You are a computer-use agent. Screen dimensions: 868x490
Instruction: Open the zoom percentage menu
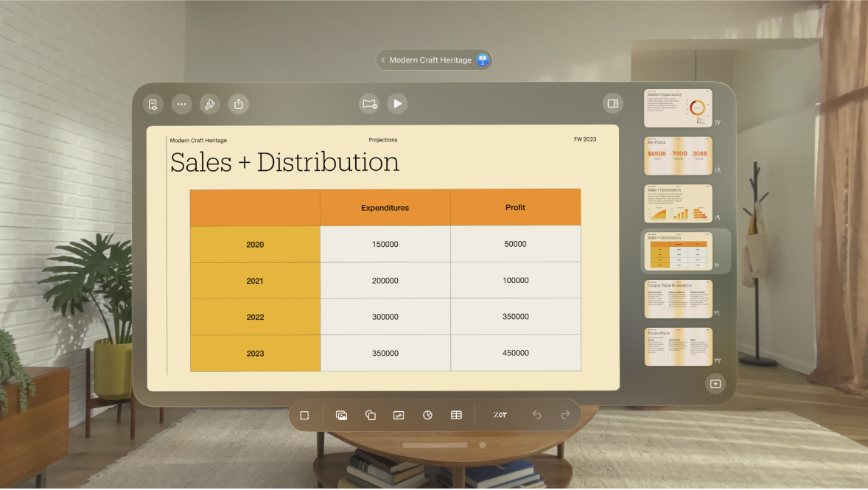click(x=500, y=416)
